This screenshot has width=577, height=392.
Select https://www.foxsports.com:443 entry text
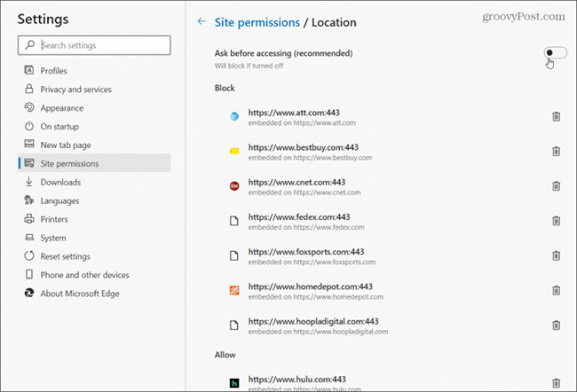pyautogui.click(x=306, y=252)
